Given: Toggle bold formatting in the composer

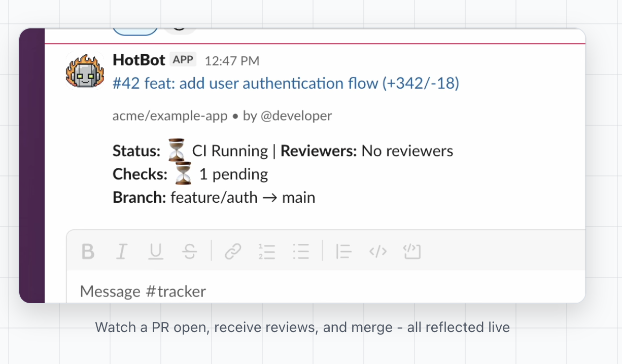Looking at the screenshot, I should coord(88,251).
